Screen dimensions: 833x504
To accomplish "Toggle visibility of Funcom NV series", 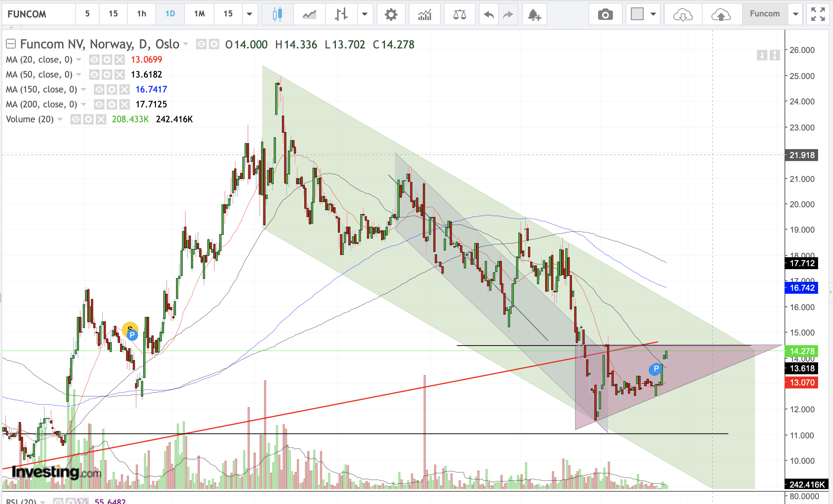I will click(201, 44).
